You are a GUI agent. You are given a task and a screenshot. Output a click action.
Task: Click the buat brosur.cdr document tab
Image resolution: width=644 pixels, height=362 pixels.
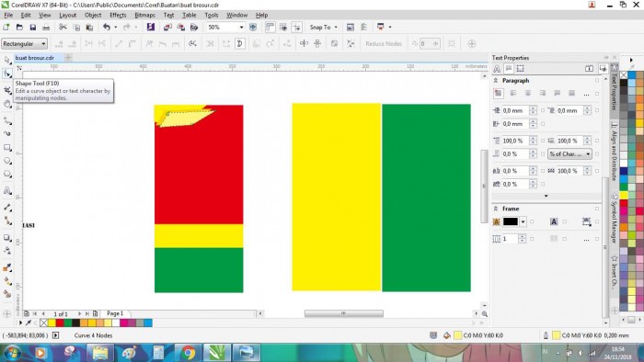(x=35, y=58)
